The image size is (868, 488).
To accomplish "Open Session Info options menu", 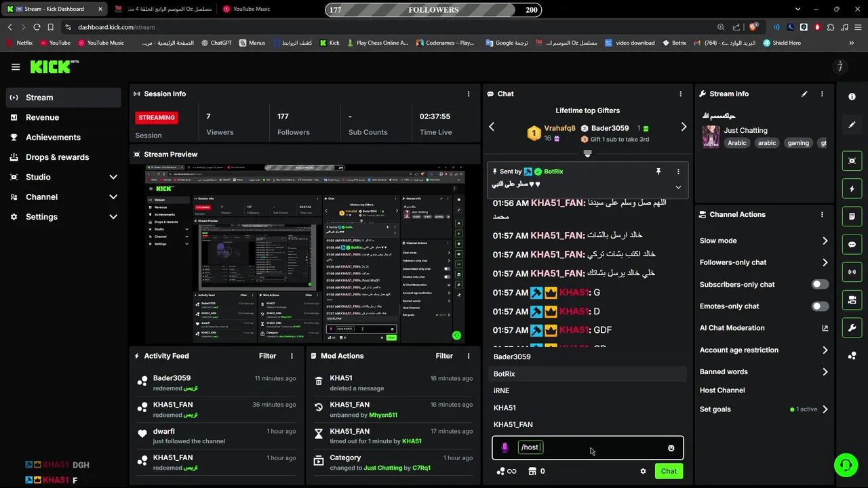I will (469, 94).
